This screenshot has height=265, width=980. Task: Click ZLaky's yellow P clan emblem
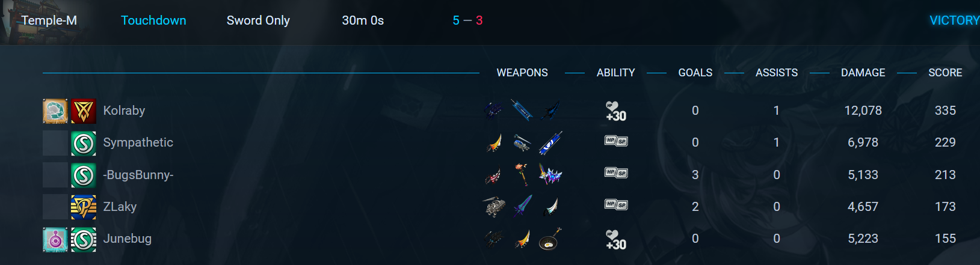click(x=84, y=207)
